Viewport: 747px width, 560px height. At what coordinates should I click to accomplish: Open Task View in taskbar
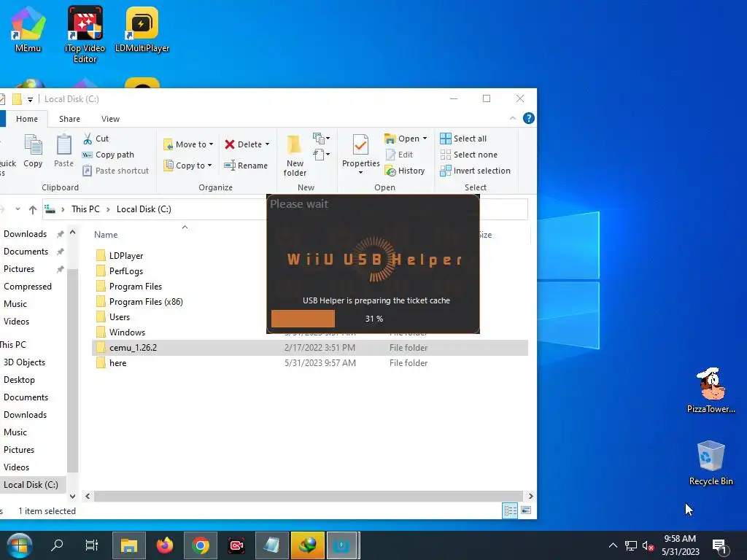[x=91, y=545]
